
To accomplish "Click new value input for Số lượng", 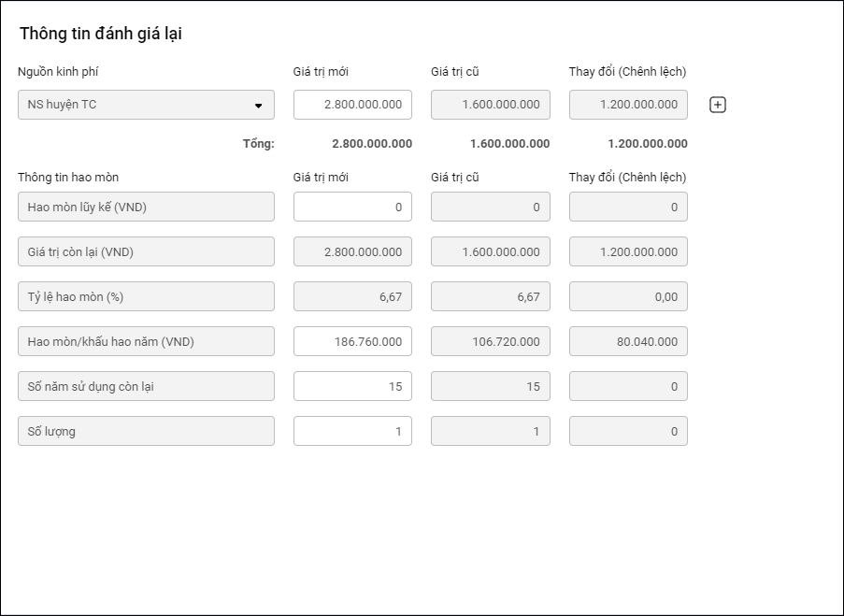I will pos(352,432).
